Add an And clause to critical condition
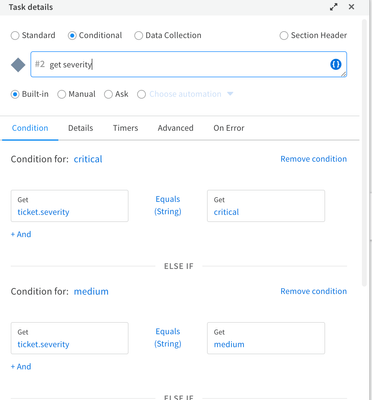The image size is (372, 400). click(21, 234)
